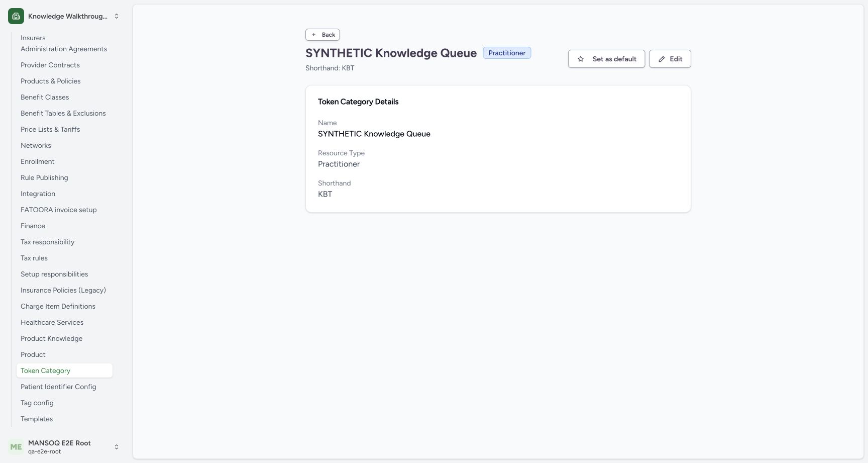This screenshot has height=463, width=868.
Task: Select Rule Publishing in the sidebar
Action: click(44, 177)
